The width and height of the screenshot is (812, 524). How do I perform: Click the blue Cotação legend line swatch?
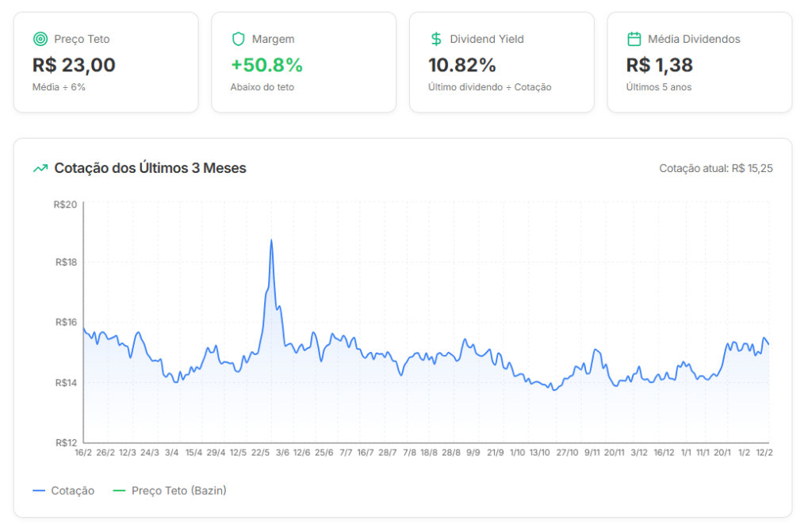(39, 491)
